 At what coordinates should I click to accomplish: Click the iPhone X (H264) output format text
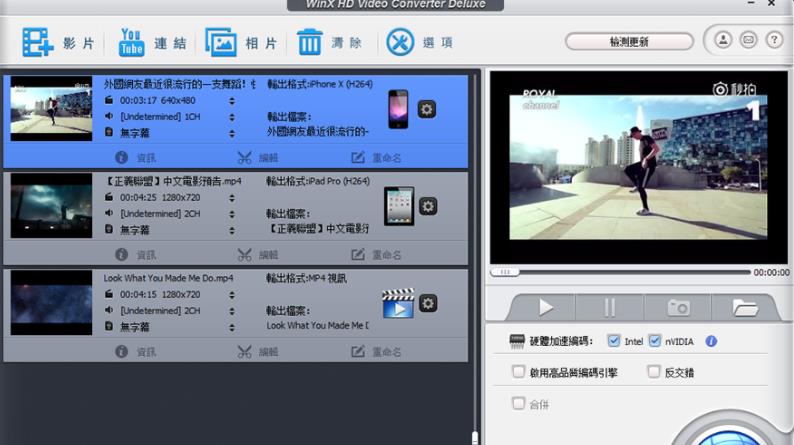tap(320, 85)
